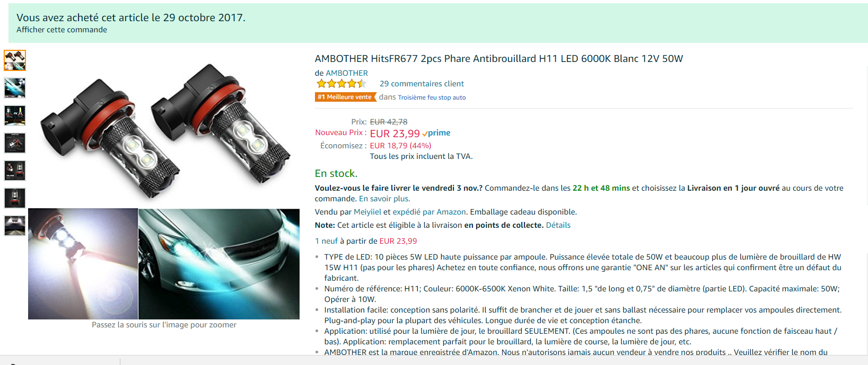868x365 pixels.
Task: Click En savoir plus delivery link
Action: (x=384, y=199)
